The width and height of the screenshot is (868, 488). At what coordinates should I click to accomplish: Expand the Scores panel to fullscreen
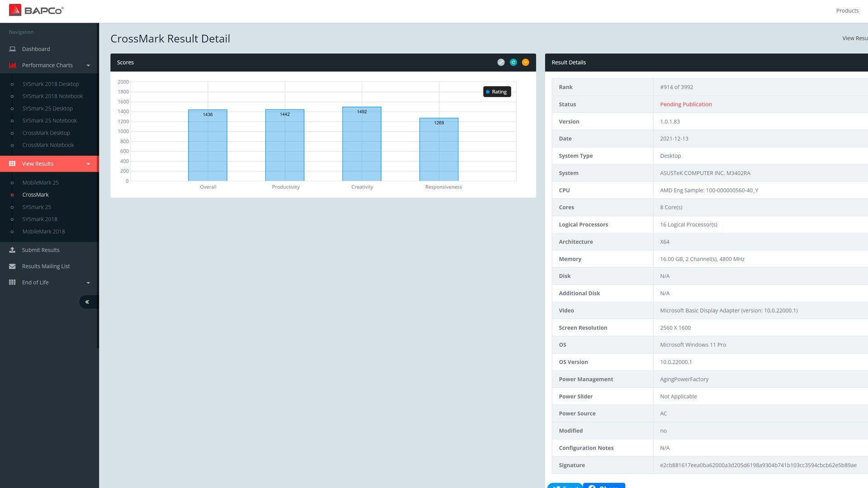pyautogui.click(x=501, y=62)
